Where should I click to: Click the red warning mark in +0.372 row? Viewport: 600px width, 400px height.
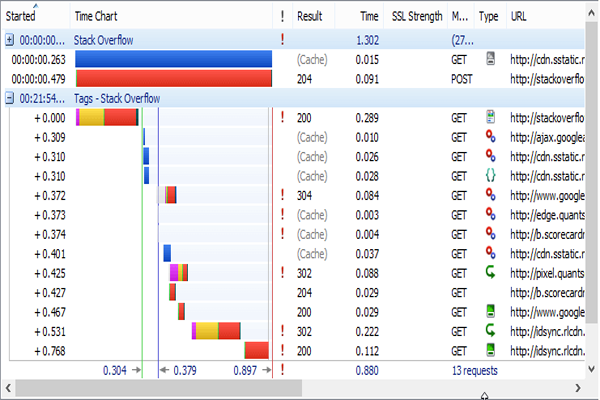click(x=283, y=195)
